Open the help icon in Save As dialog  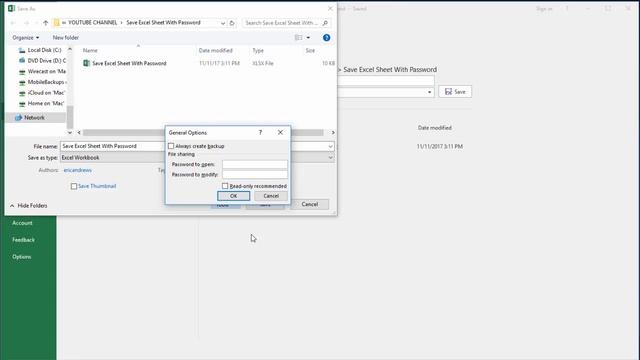click(x=327, y=38)
